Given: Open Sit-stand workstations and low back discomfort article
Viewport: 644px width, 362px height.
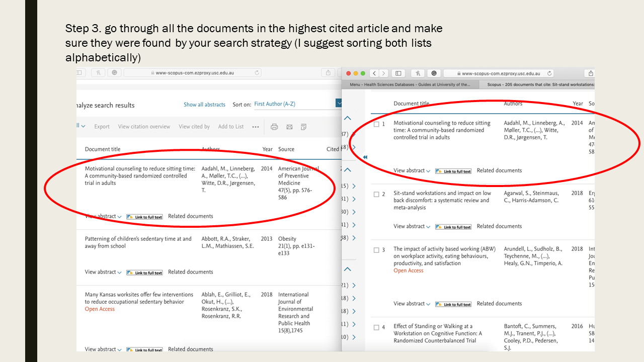Looking at the screenshot, I should coord(442,200).
